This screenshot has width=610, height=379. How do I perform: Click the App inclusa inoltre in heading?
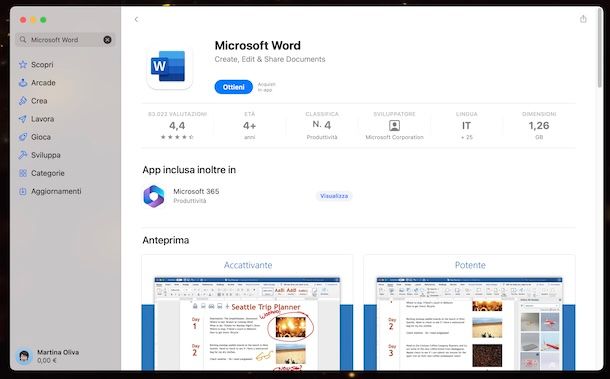pyautogui.click(x=189, y=170)
